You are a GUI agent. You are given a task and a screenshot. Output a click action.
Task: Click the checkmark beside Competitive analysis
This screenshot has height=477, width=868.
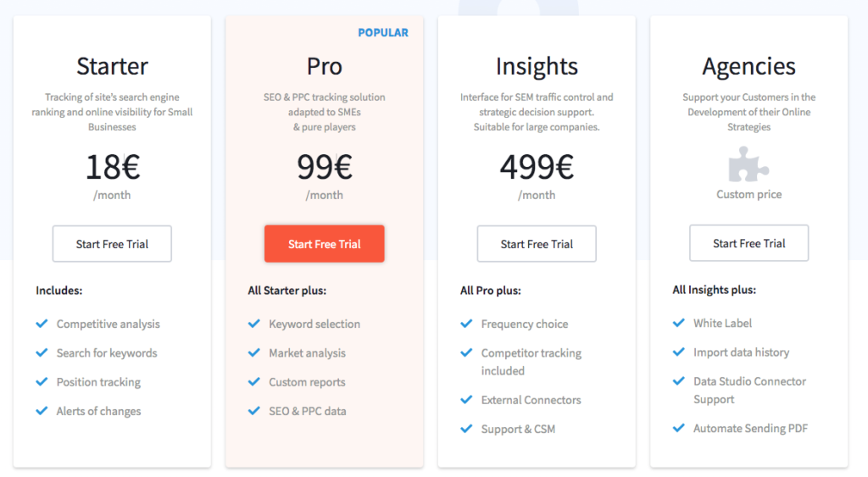pyautogui.click(x=42, y=324)
